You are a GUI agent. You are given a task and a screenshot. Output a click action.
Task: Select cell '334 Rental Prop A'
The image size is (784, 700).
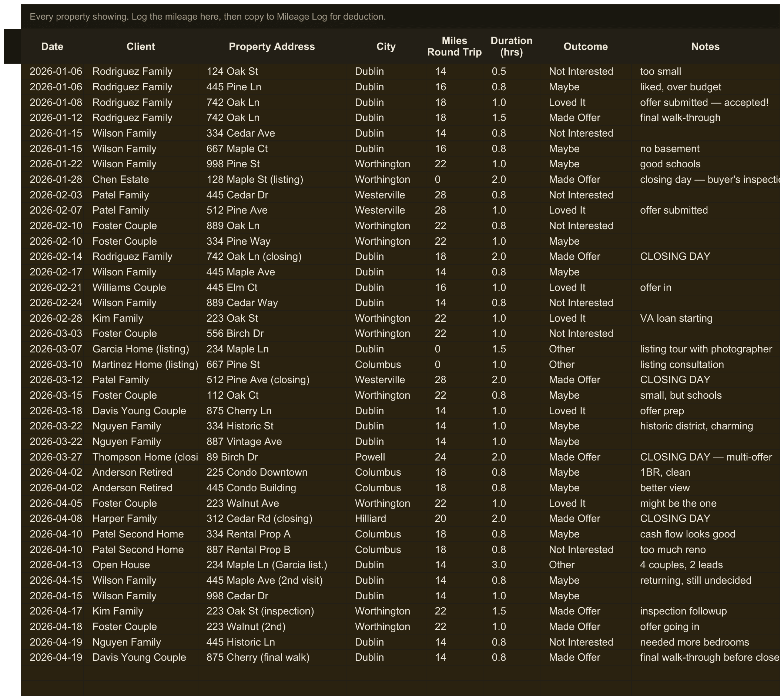(272, 534)
